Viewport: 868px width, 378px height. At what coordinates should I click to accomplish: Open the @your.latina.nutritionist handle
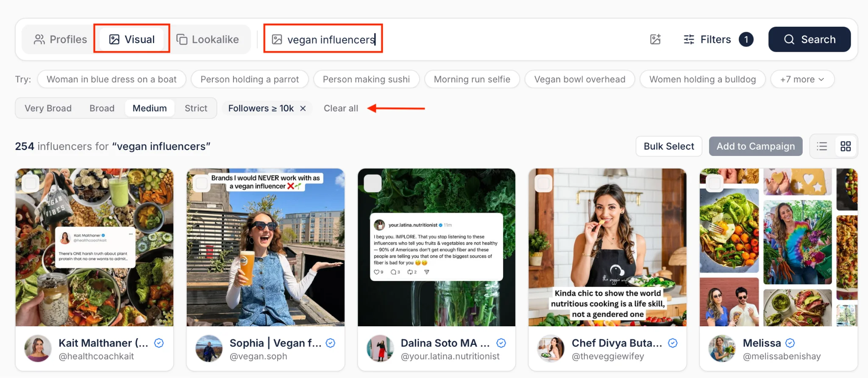(450, 356)
